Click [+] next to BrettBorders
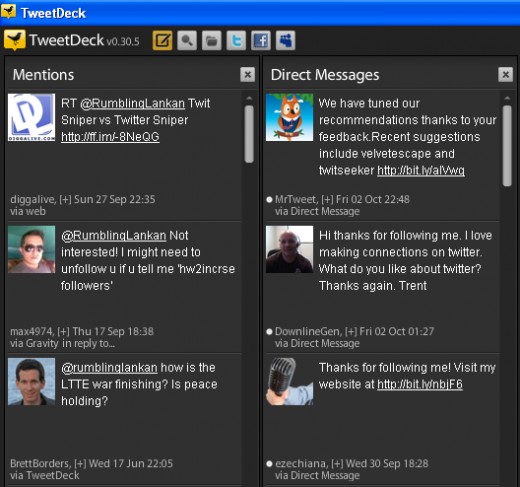Viewport: 520px width, 487px height. (x=80, y=463)
